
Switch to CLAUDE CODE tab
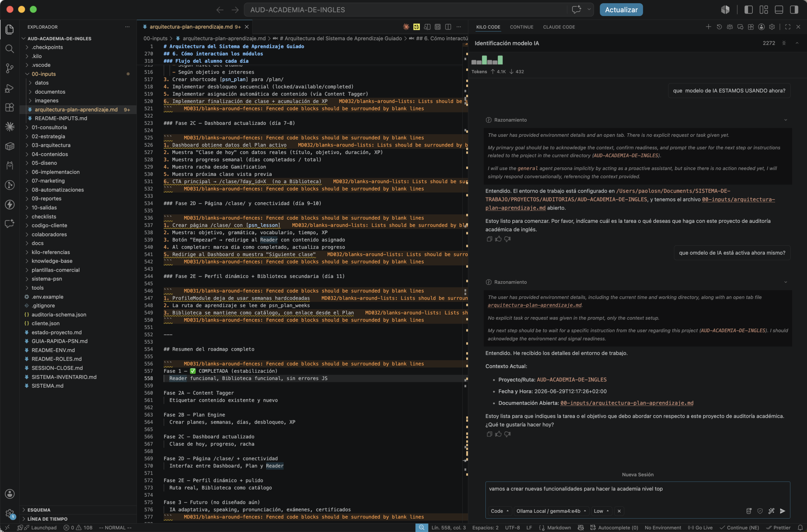[x=559, y=27]
